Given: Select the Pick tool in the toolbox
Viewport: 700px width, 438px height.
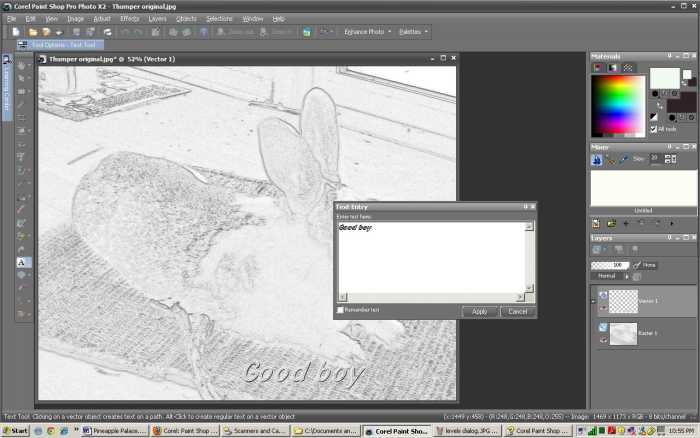Looking at the screenshot, I should pyautogui.click(x=21, y=78).
